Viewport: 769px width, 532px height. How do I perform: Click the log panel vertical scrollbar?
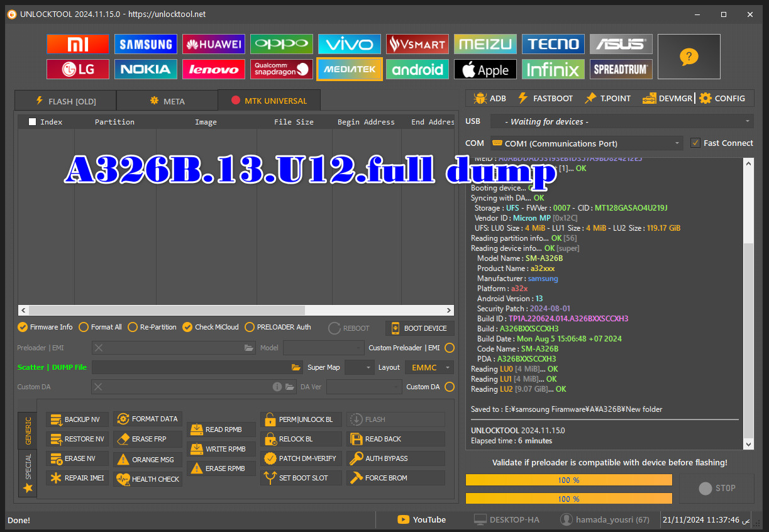pos(748,304)
